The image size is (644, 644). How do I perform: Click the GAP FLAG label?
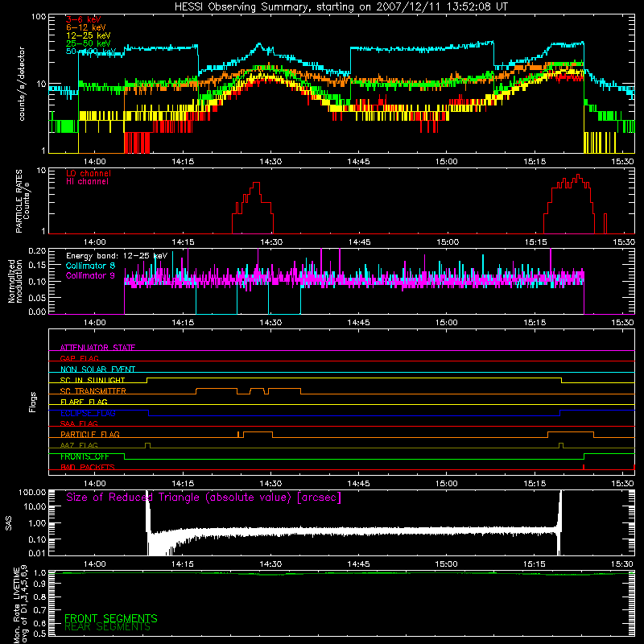tap(79, 358)
